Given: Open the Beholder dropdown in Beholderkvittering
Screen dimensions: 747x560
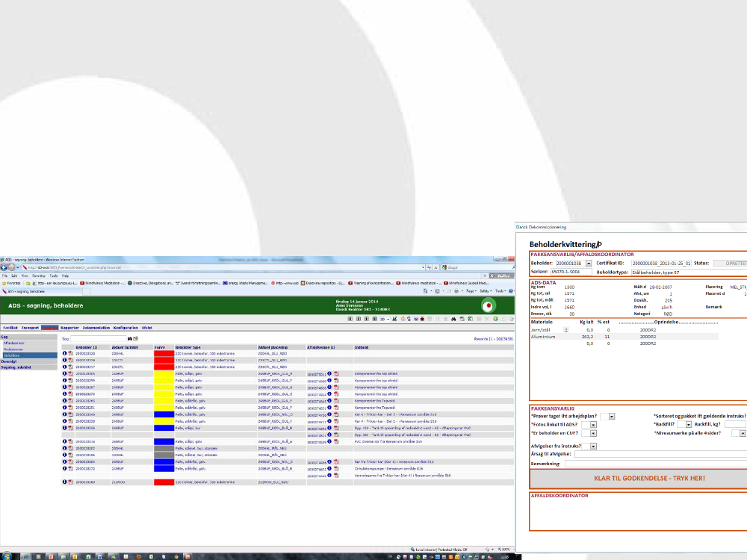Looking at the screenshot, I should (x=589, y=264).
